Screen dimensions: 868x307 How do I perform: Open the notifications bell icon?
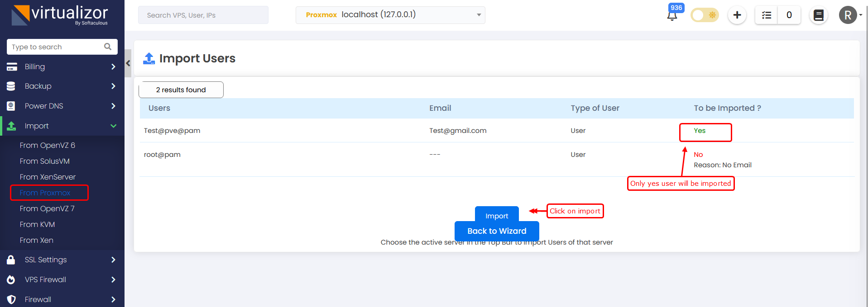pos(672,16)
